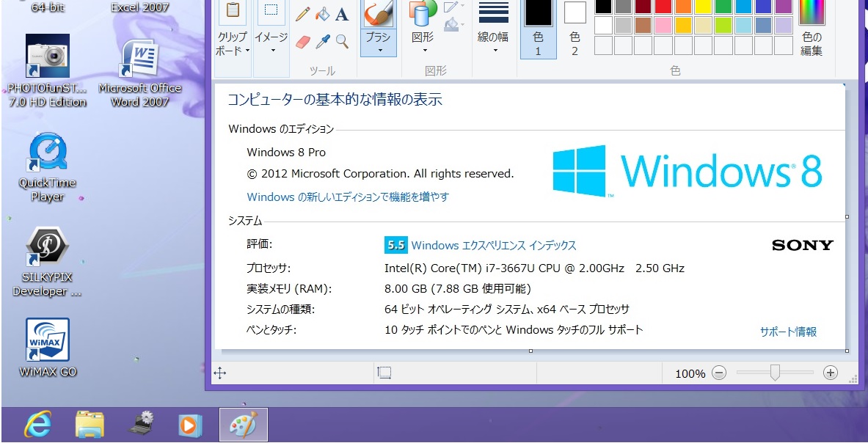868x443 pixels.
Task: Select the Fill with color bucket tool
Action: [x=322, y=14]
